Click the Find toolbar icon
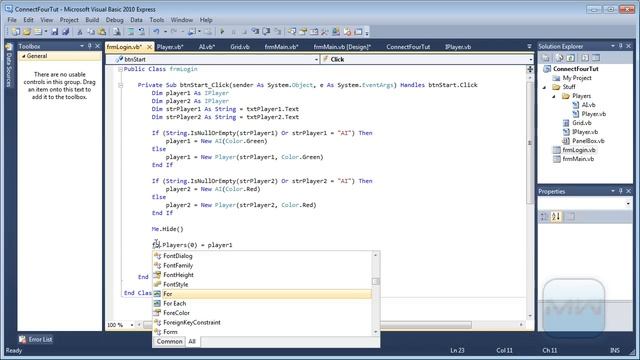The width and height of the screenshot is (640, 360). click(x=117, y=31)
